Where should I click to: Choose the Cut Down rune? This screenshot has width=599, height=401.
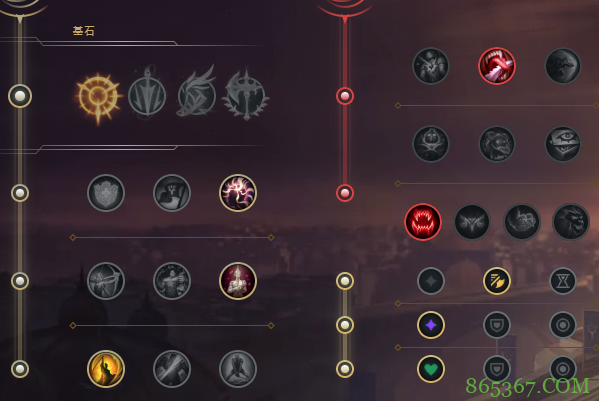coord(172,369)
